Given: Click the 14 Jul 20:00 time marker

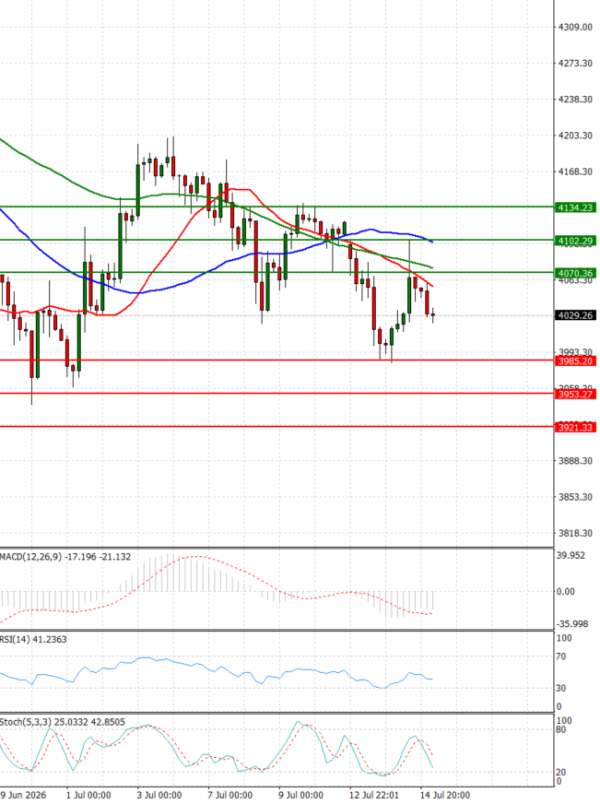Looking at the screenshot, I should coord(445,795).
